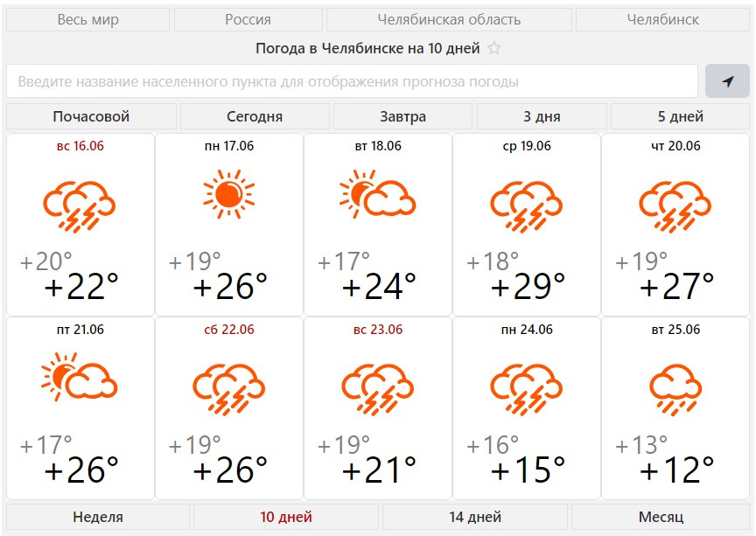Open the Неделя forecast tab
This screenshot has width=756, height=536.
pyautogui.click(x=98, y=517)
